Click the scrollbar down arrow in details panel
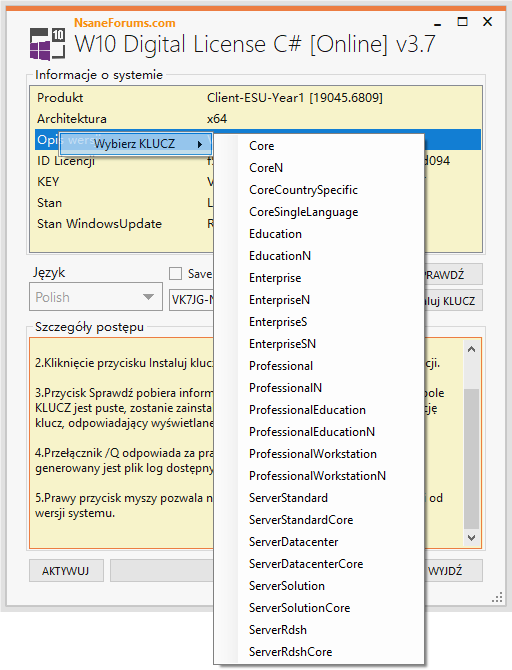This screenshot has width=512, height=670. [471, 538]
